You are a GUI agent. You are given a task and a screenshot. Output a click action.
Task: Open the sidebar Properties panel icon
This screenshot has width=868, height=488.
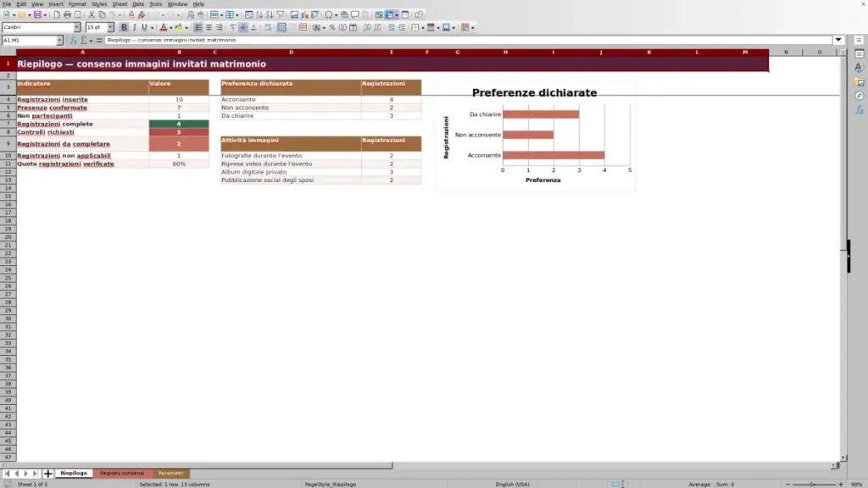coord(860,53)
